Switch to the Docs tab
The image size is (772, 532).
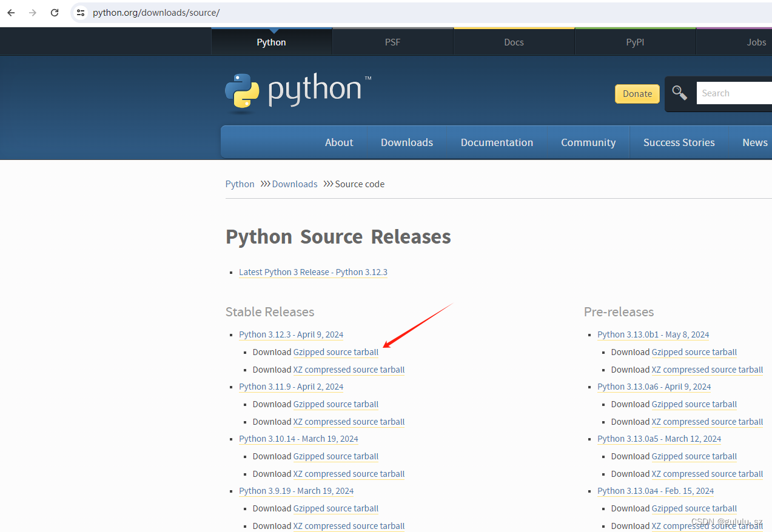tap(513, 41)
